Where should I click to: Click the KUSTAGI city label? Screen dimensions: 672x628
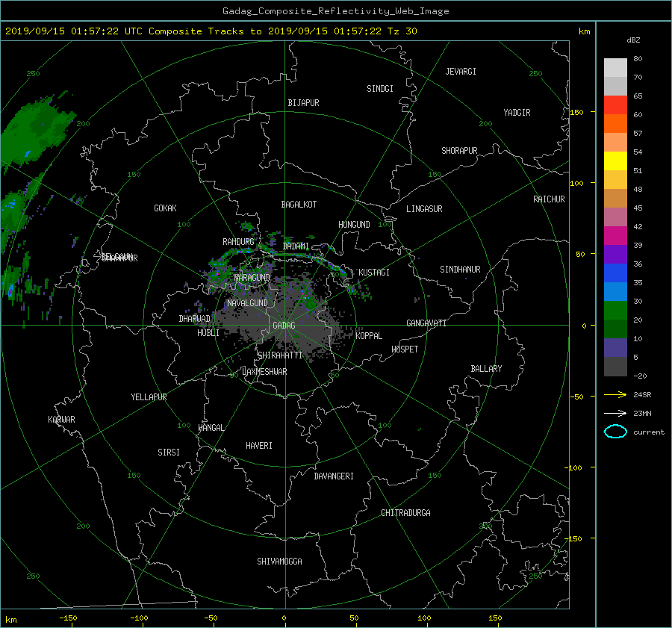click(x=374, y=273)
